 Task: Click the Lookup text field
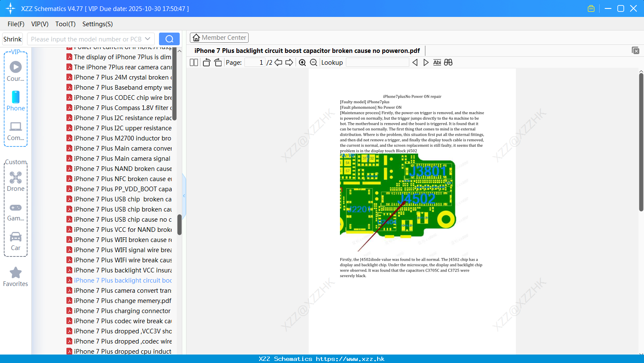(x=377, y=62)
